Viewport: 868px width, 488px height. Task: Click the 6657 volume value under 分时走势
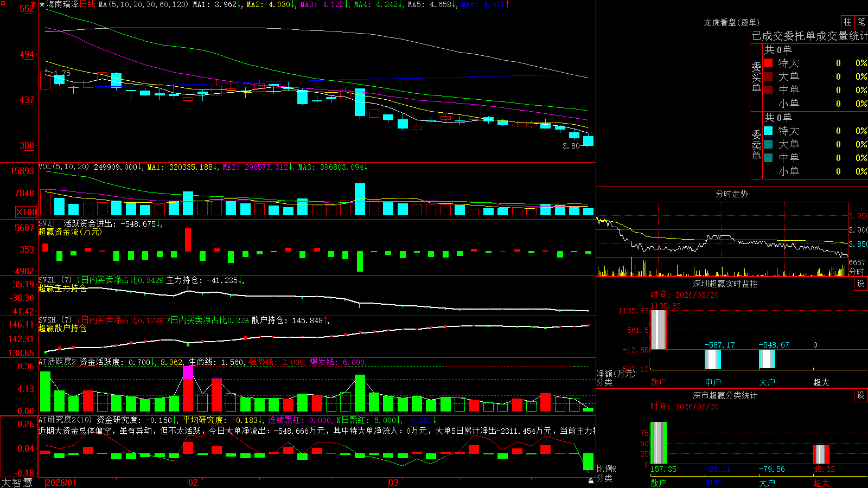pos(857,262)
